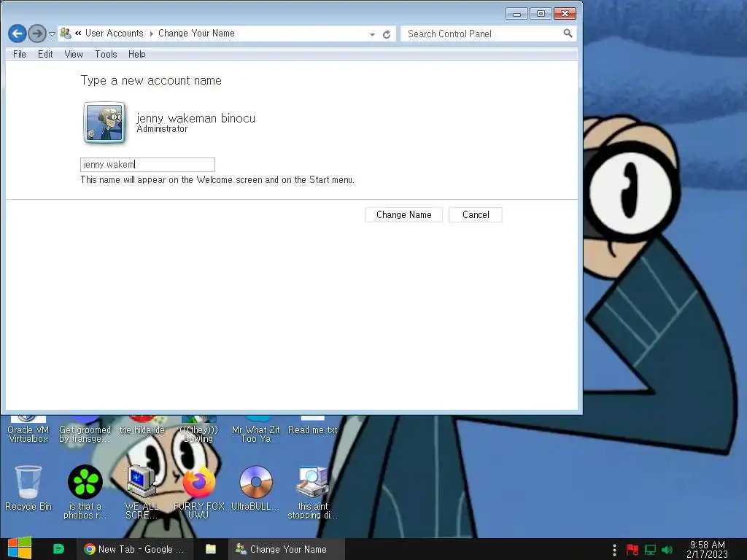Click Change Your Name breadcrumb

[196, 34]
